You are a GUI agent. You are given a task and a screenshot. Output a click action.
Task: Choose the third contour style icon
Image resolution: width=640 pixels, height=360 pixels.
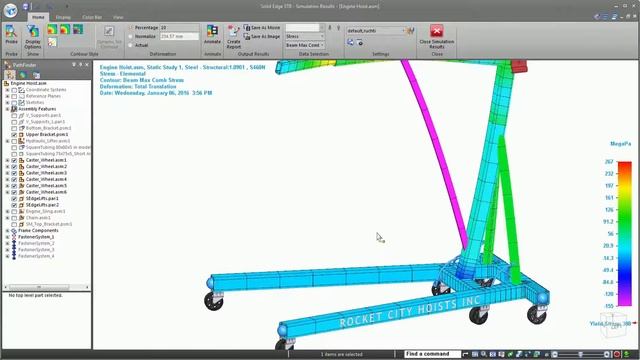click(x=78, y=29)
